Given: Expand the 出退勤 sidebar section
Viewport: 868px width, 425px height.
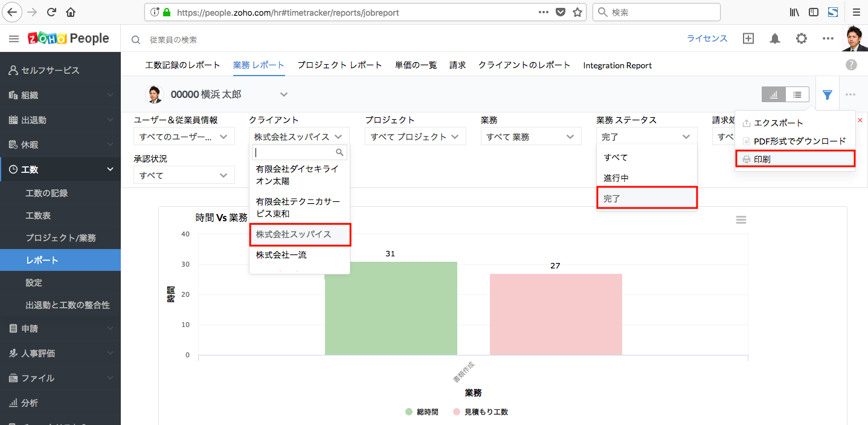Looking at the screenshot, I should click(60, 120).
